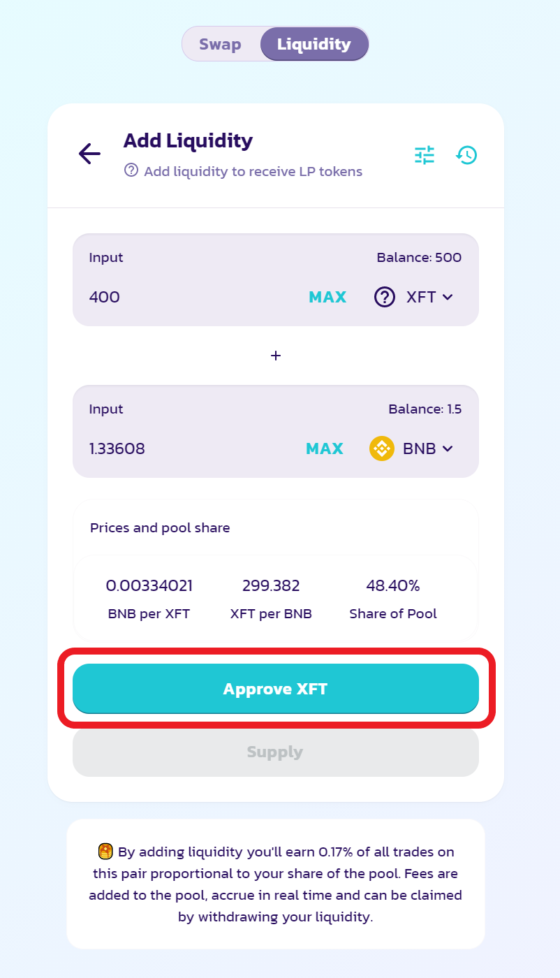
Task: Set maximum XFT amount with MAX
Action: (327, 297)
